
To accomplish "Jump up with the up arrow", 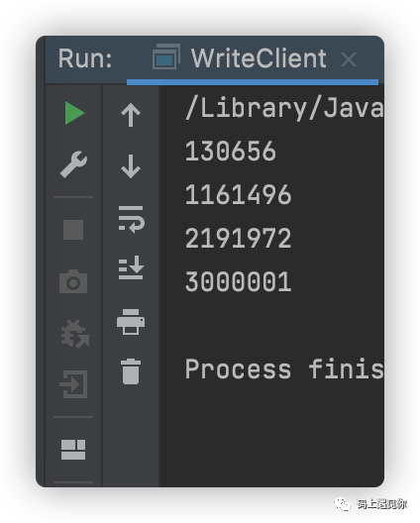I will pos(131,115).
